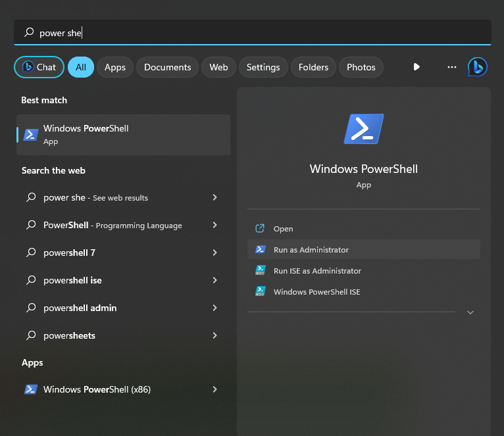Click the large Windows PowerShell logo

click(363, 129)
